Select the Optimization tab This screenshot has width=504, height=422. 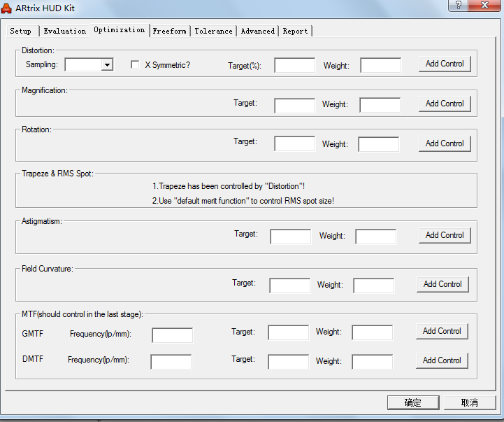[120, 30]
